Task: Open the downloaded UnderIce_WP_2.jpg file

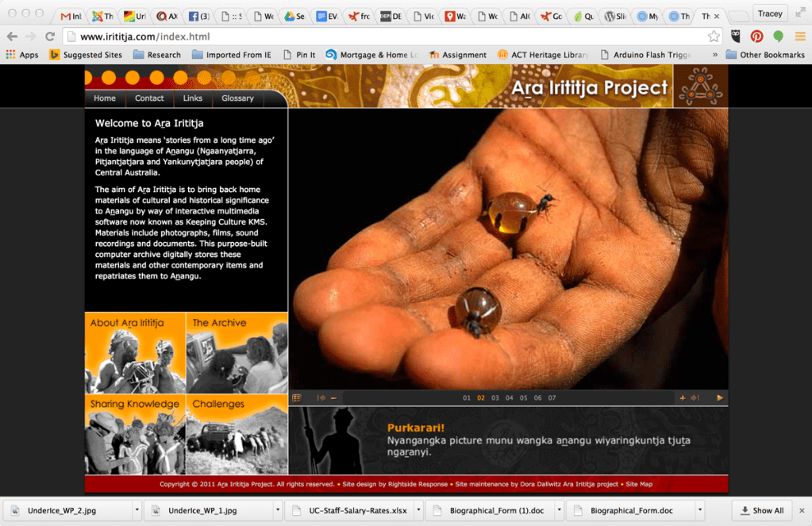Action: click(x=67, y=511)
